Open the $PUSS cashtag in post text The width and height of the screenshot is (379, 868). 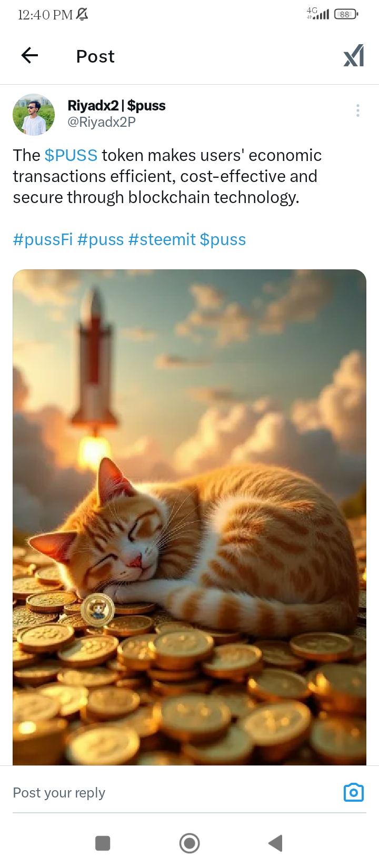pos(71,155)
